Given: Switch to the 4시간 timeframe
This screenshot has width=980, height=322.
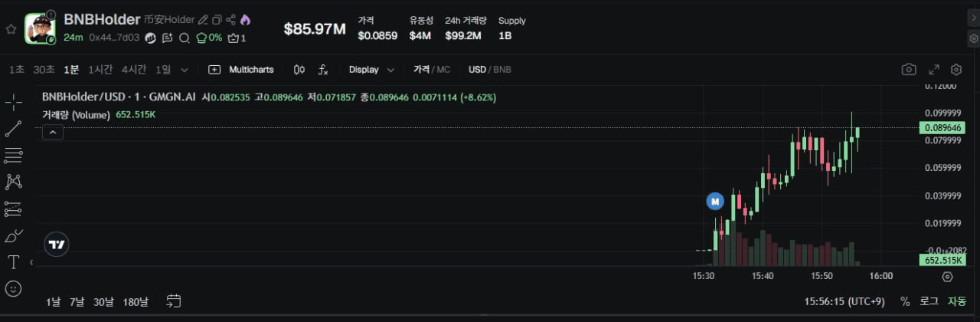Looking at the screenshot, I should (x=134, y=70).
